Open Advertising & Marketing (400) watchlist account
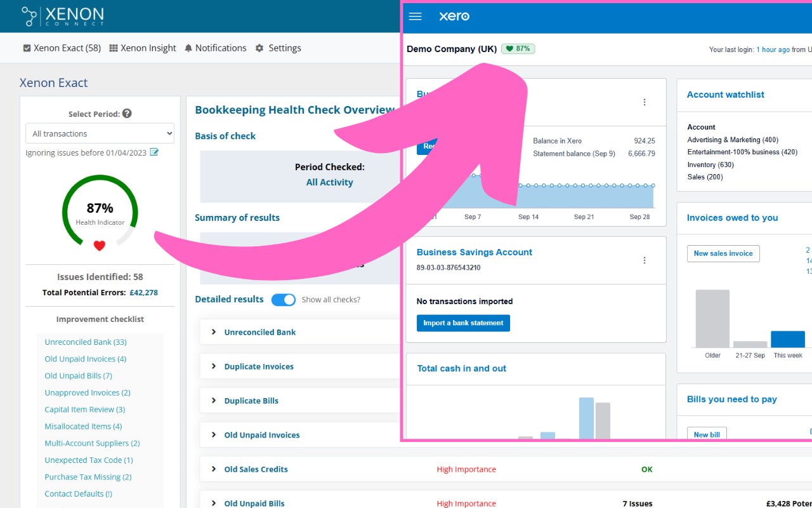The height and width of the screenshot is (508, 812). tap(733, 140)
